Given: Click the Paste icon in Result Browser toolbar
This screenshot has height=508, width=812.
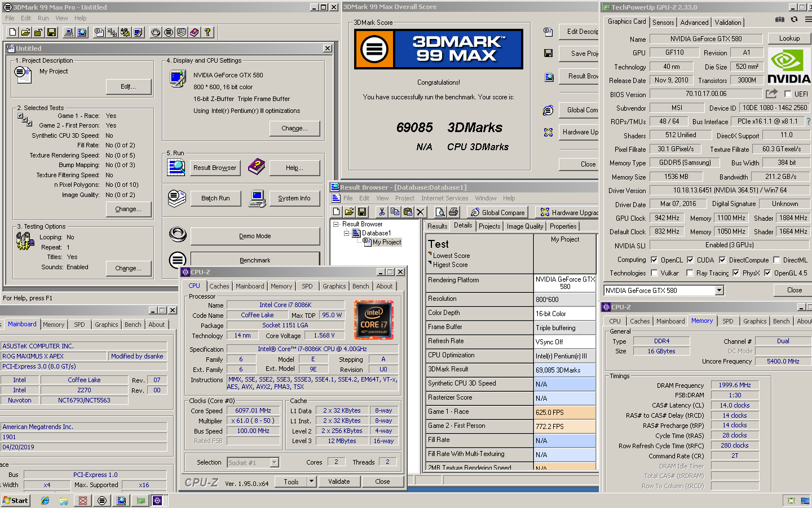Looking at the screenshot, I should point(408,212).
